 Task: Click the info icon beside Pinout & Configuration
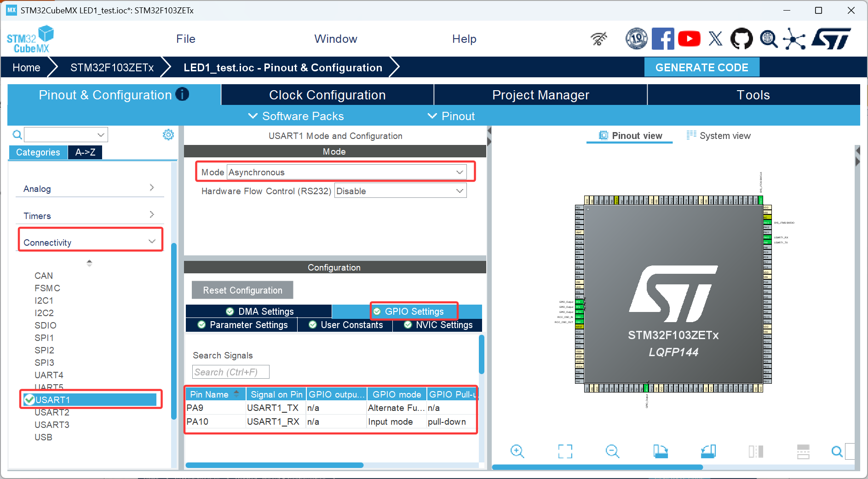(182, 94)
